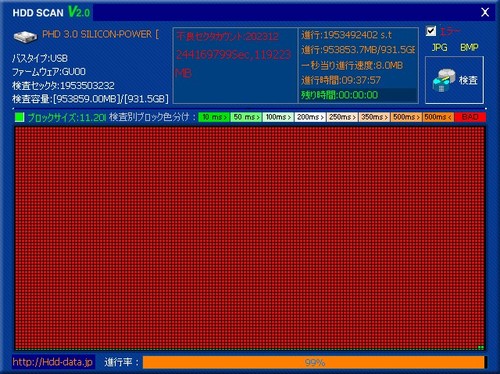Close the HDD SCAN window
This screenshot has width=500, height=374.
pyautogui.click(x=485, y=13)
